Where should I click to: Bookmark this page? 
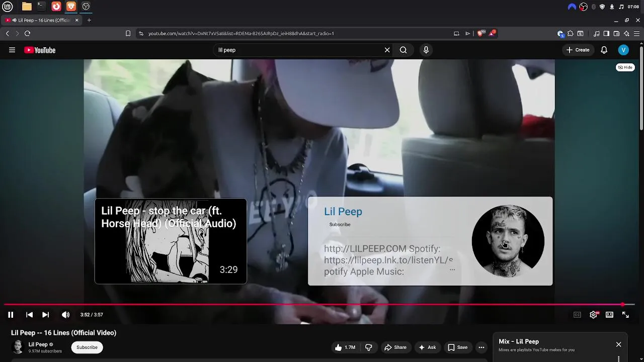128,33
